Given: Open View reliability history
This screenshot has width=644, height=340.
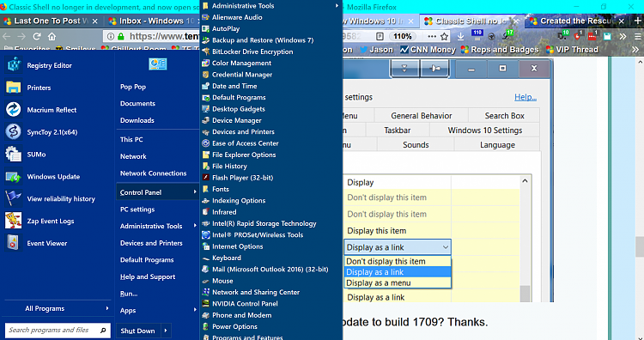Looking at the screenshot, I should click(x=61, y=198).
